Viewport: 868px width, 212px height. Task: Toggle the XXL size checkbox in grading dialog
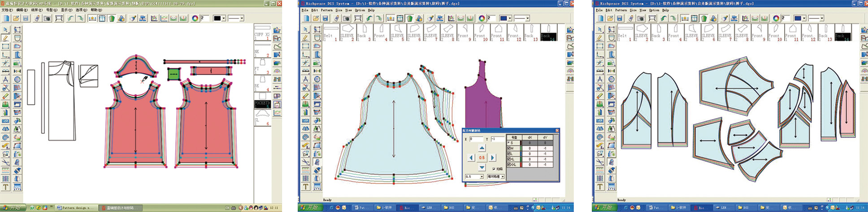(x=509, y=165)
